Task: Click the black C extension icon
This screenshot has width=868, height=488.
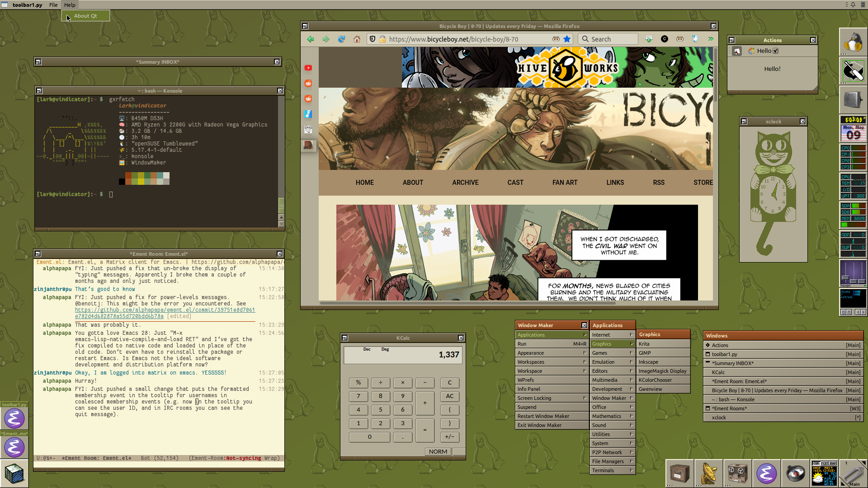Action: pos(664,39)
